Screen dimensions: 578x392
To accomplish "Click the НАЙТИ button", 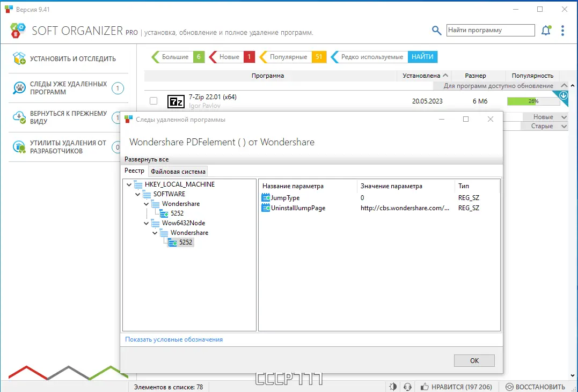I will 422,57.
